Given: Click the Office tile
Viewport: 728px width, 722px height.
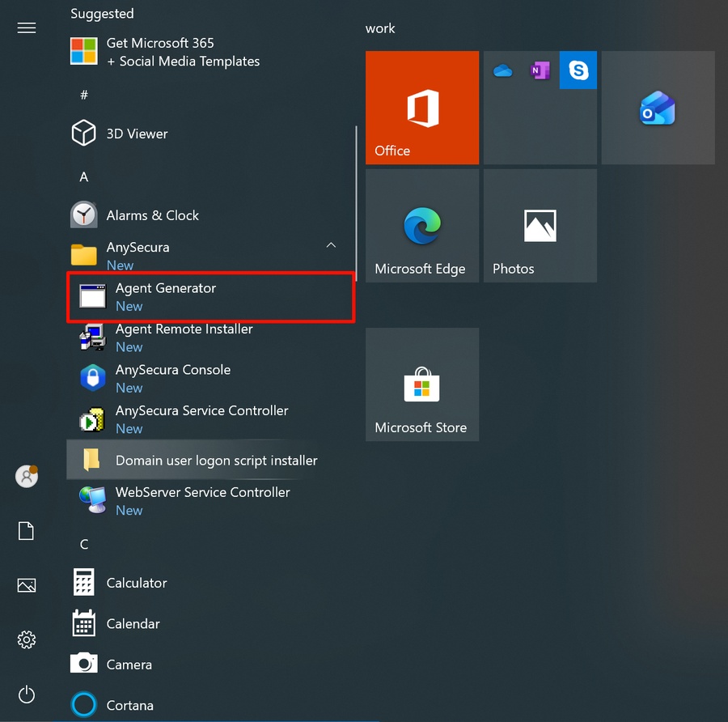Looking at the screenshot, I should pyautogui.click(x=421, y=108).
